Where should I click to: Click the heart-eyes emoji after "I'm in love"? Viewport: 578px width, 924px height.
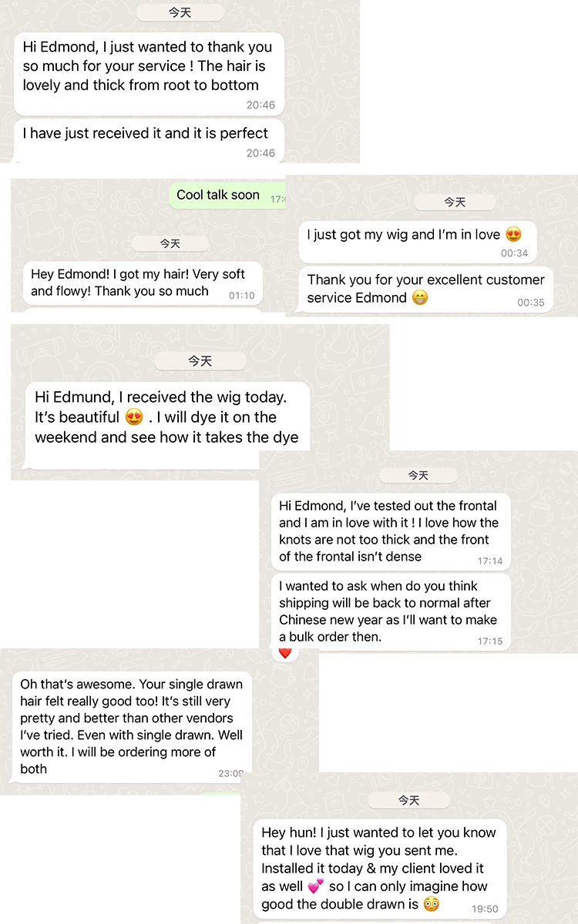513,235
